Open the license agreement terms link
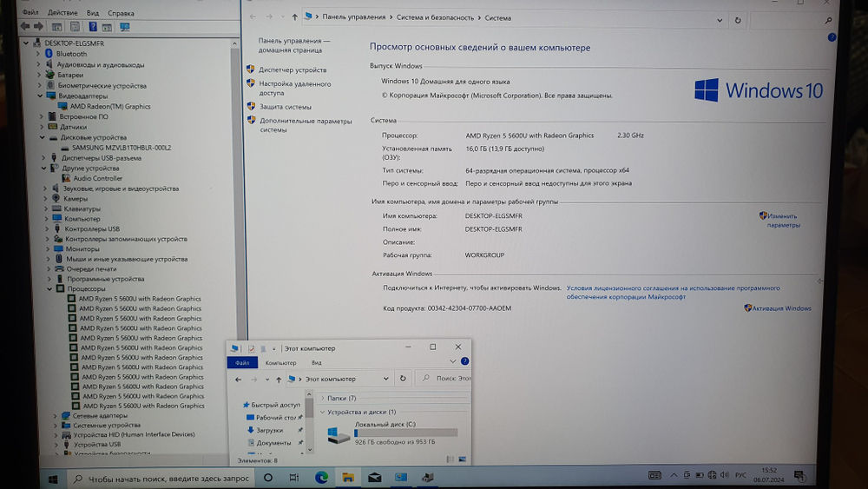 673,293
